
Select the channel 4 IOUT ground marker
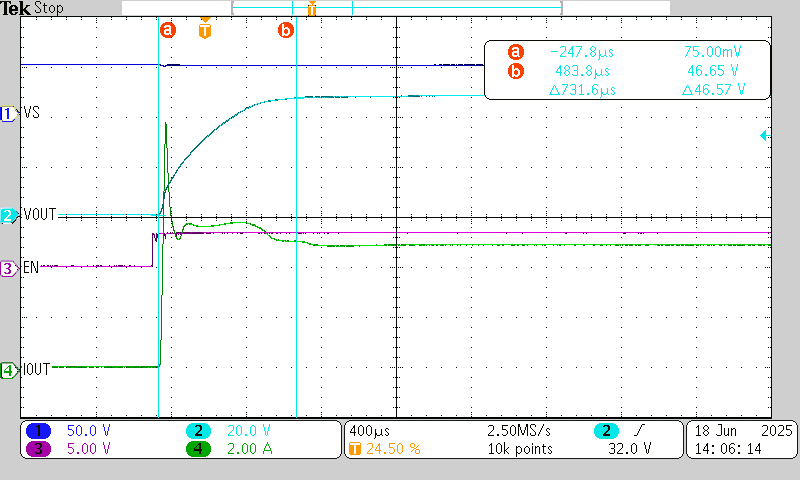pos(8,370)
